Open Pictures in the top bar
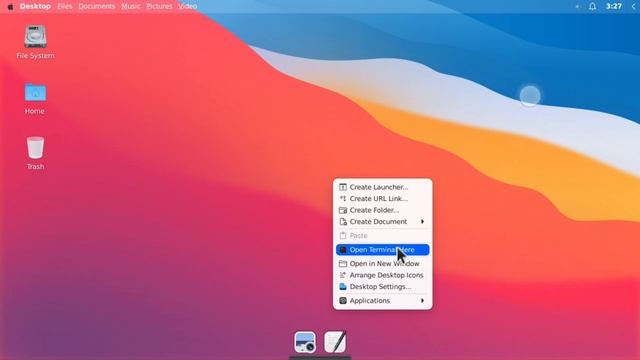The image size is (640, 360). coord(159,7)
